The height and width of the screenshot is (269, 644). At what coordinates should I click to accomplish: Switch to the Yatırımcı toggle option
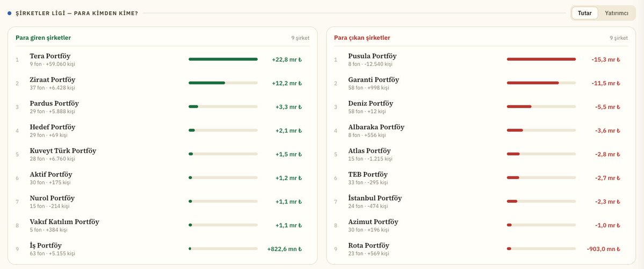click(x=616, y=13)
